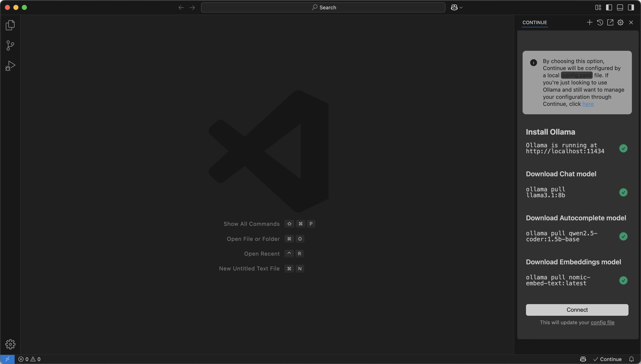
Task: Click 'ollama pull llama3.1:8b' command
Action: pos(545,192)
